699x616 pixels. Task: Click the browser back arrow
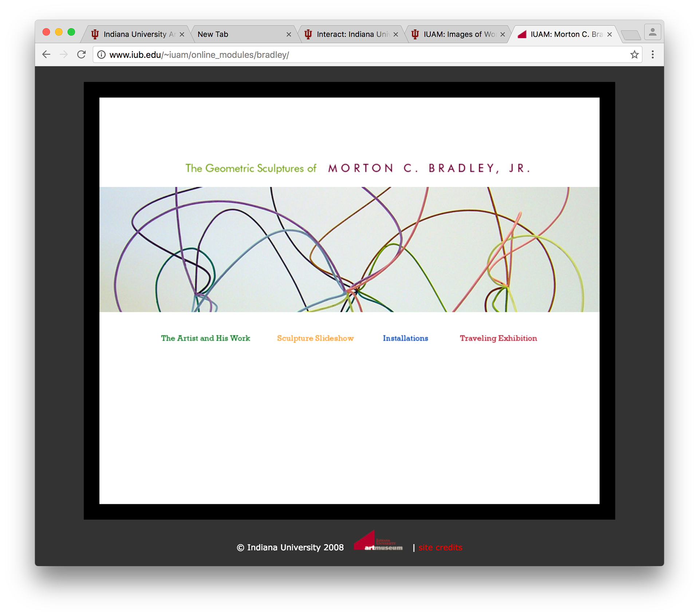[46, 55]
